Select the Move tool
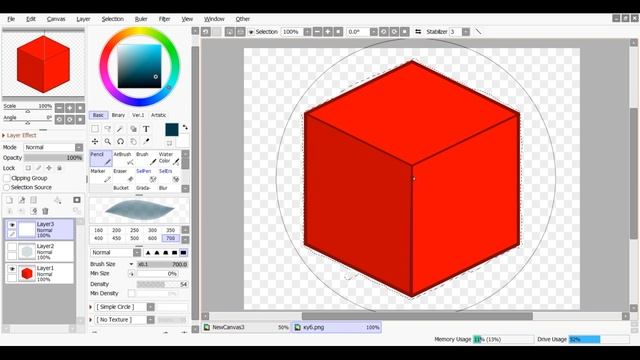 pos(95,141)
